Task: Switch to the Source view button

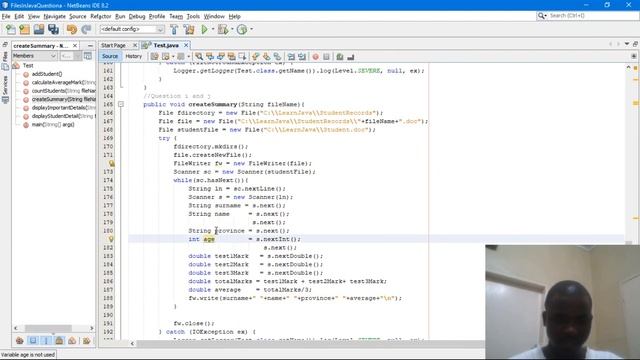Action: [x=110, y=56]
